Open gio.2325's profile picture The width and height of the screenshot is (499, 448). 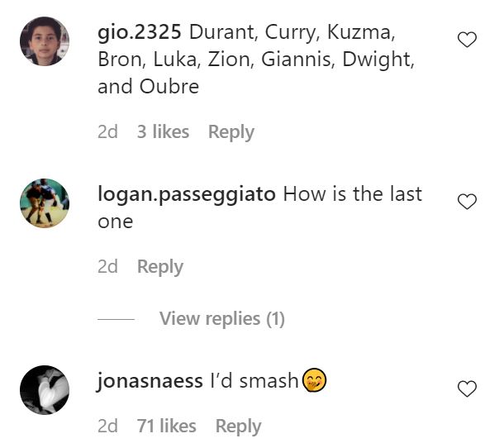(45, 41)
